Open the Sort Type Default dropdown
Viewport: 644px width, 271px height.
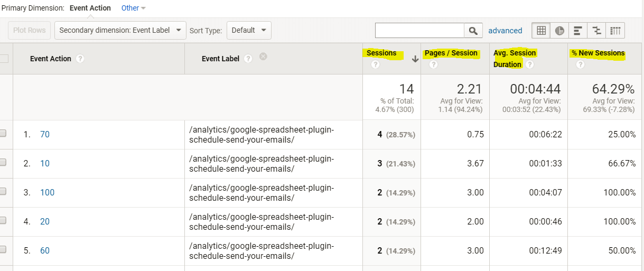[x=249, y=31]
